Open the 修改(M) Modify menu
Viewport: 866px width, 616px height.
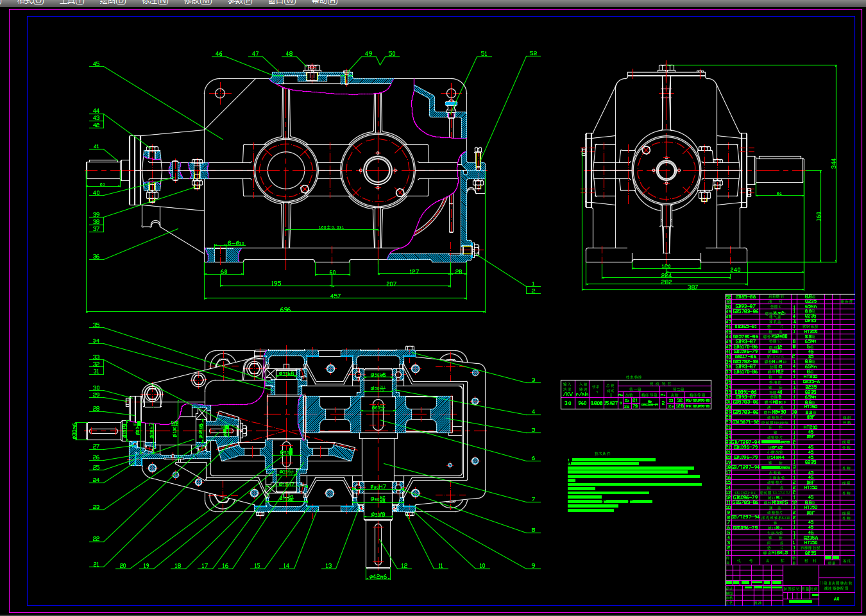[198, 2]
